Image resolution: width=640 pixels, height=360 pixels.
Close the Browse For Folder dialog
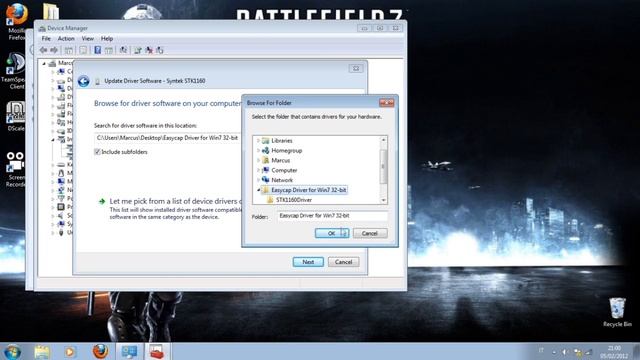coord(387,102)
